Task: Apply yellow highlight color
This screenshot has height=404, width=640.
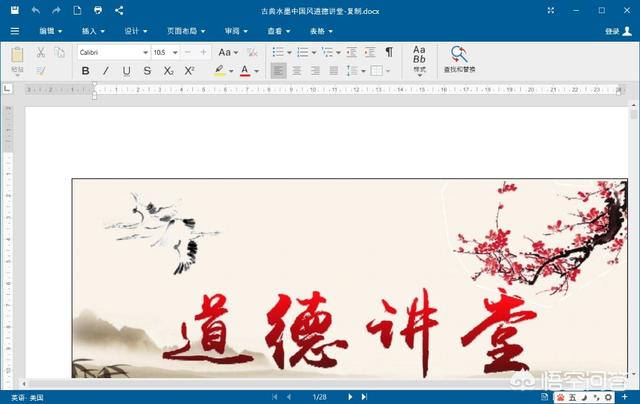Action: point(220,71)
